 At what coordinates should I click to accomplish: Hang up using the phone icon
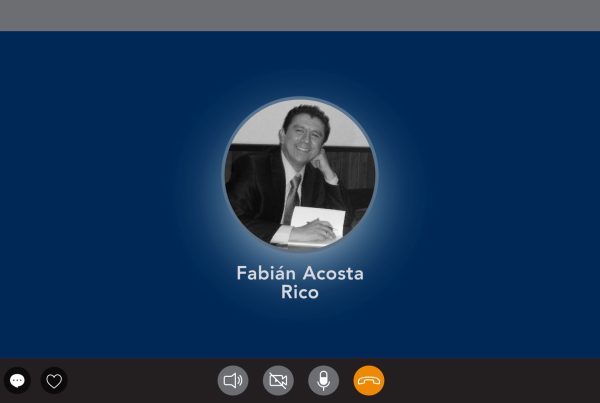click(369, 380)
